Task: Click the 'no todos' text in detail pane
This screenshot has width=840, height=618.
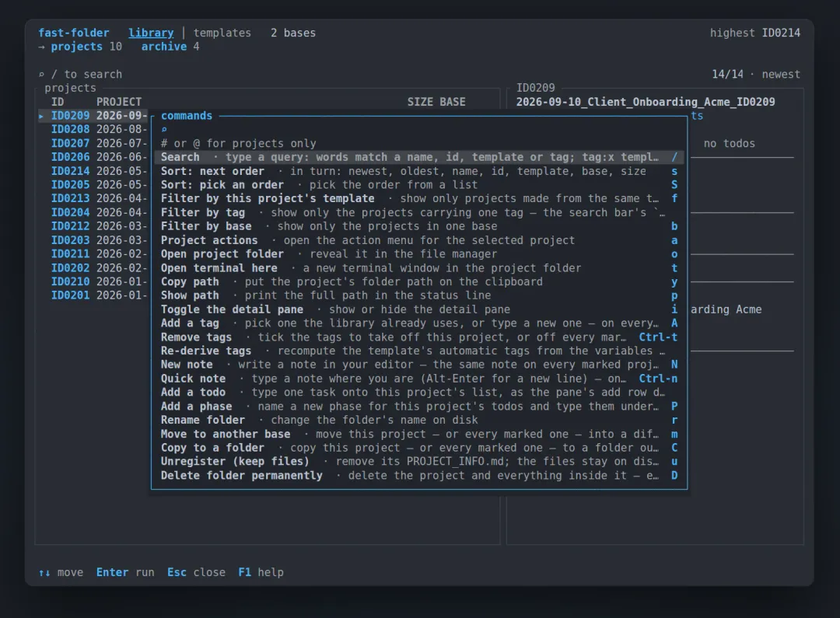Action: click(729, 144)
